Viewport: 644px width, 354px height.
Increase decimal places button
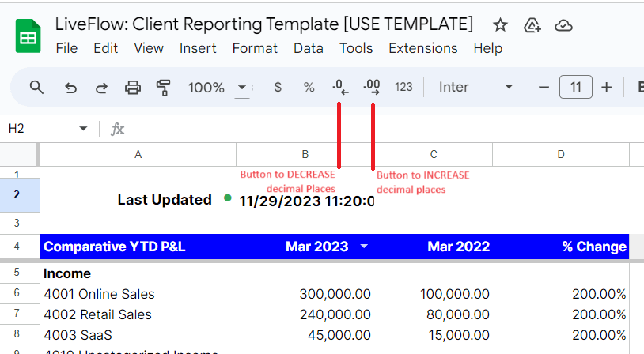pyautogui.click(x=372, y=87)
